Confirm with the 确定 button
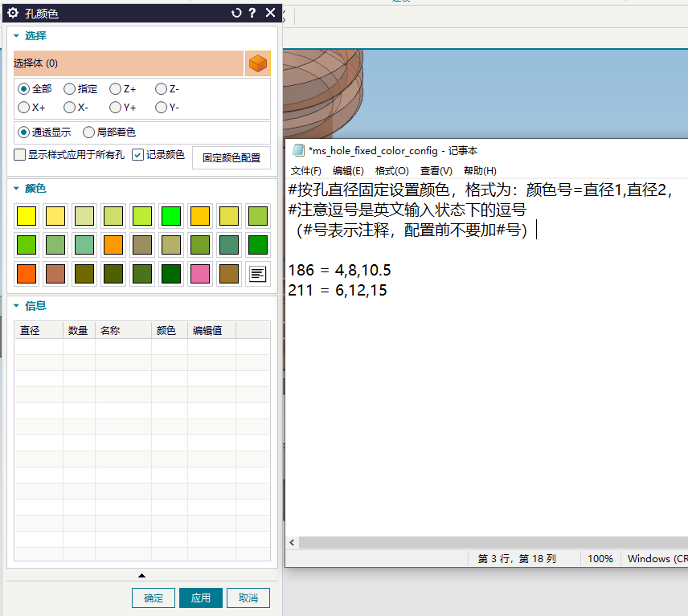 tap(154, 598)
